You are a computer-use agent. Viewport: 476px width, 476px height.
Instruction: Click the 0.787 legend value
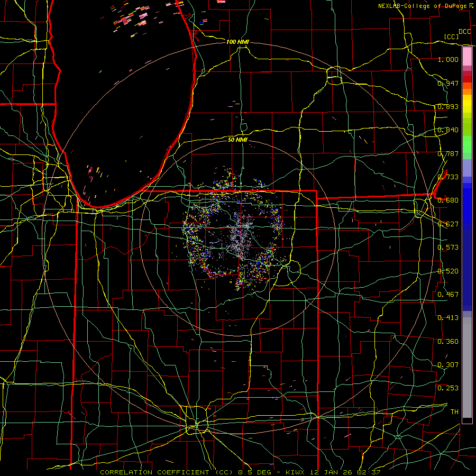pos(448,153)
